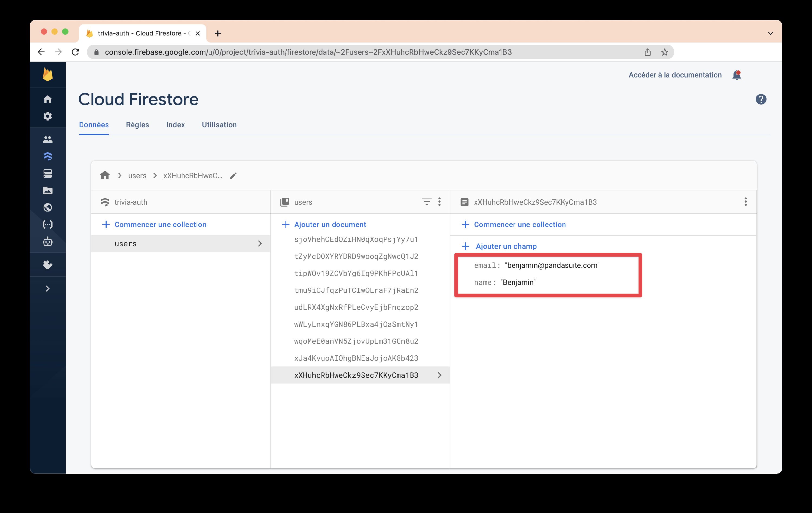Click the notification bell icon
Image resolution: width=812 pixels, height=513 pixels.
[736, 75]
